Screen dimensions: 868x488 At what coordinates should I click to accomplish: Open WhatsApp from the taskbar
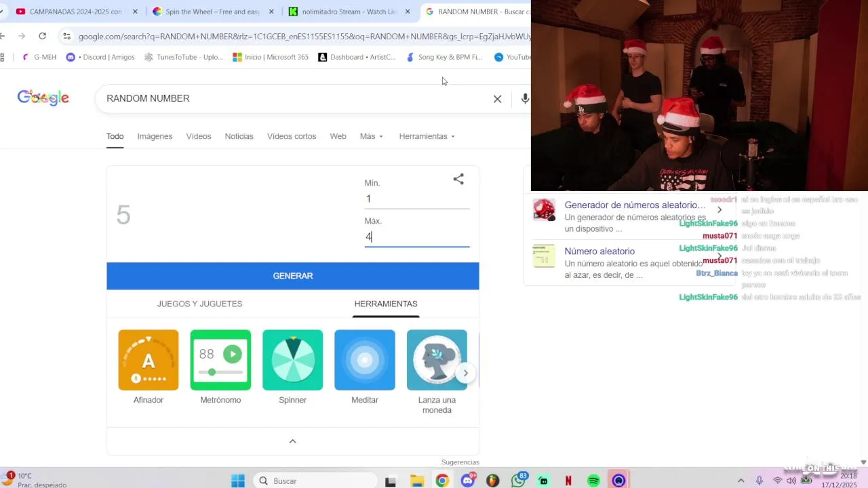pos(519,481)
